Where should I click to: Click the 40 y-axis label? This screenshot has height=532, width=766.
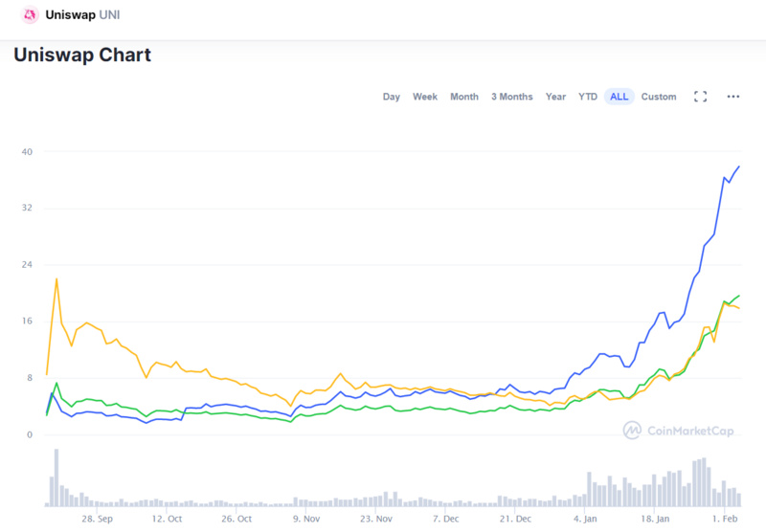pos(27,152)
